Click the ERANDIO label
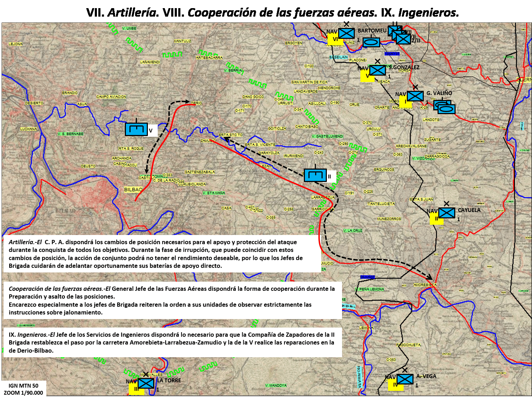 click(x=70, y=93)
